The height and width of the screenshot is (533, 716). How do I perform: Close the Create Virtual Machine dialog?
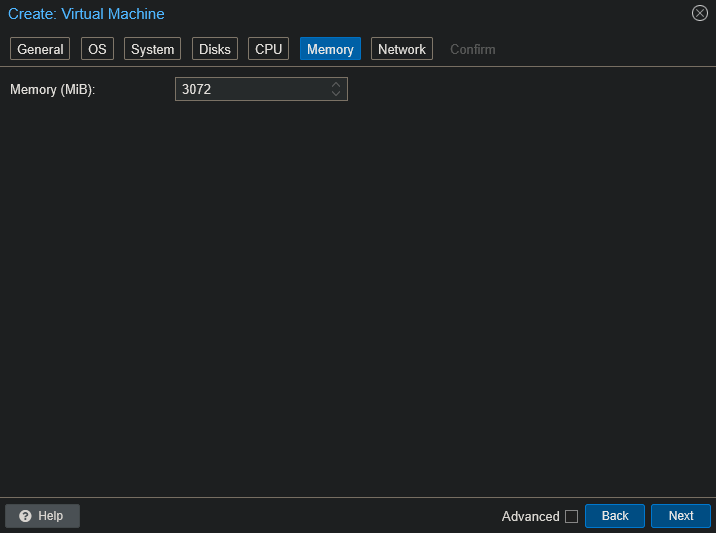699,13
